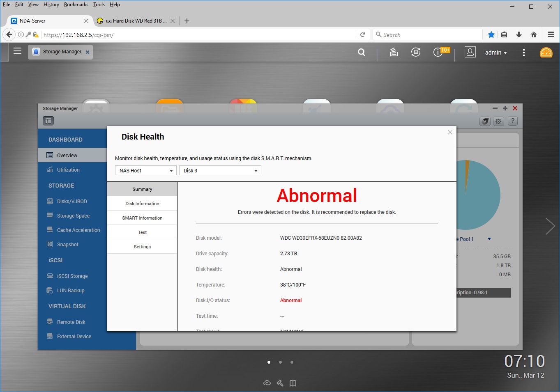The width and height of the screenshot is (560, 392).
Task: Click the red Abnormal disk I/O status
Action: click(291, 300)
